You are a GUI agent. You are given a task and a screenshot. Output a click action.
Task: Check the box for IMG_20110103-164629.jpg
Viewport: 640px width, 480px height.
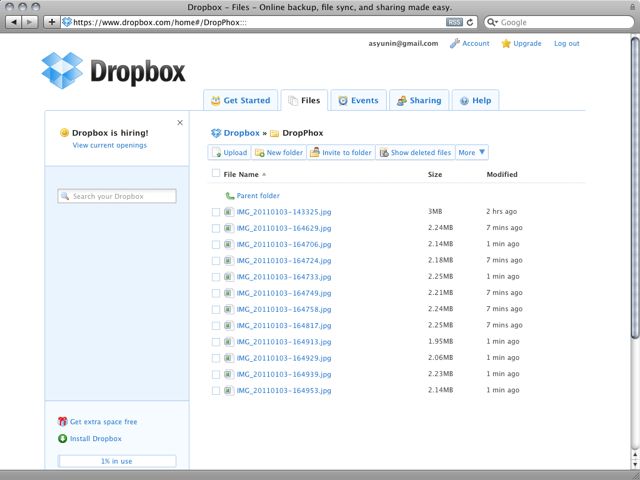216,229
